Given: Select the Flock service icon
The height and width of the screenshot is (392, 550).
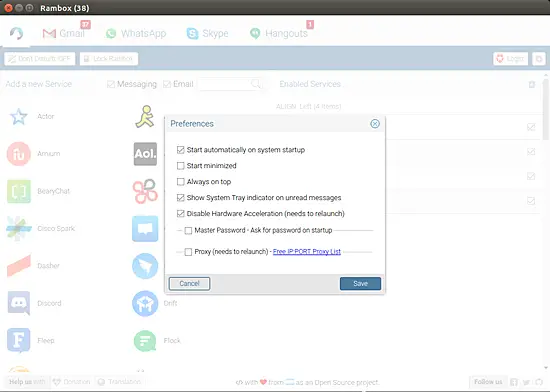Looking at the screenshot, I should click(145, 340).
